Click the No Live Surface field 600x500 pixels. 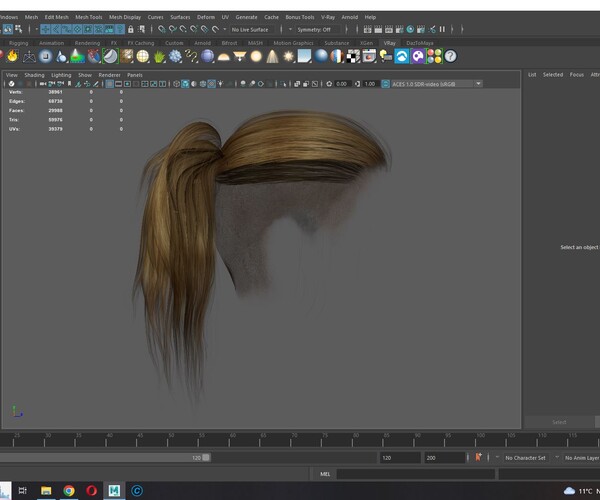[x=253, y=29]
